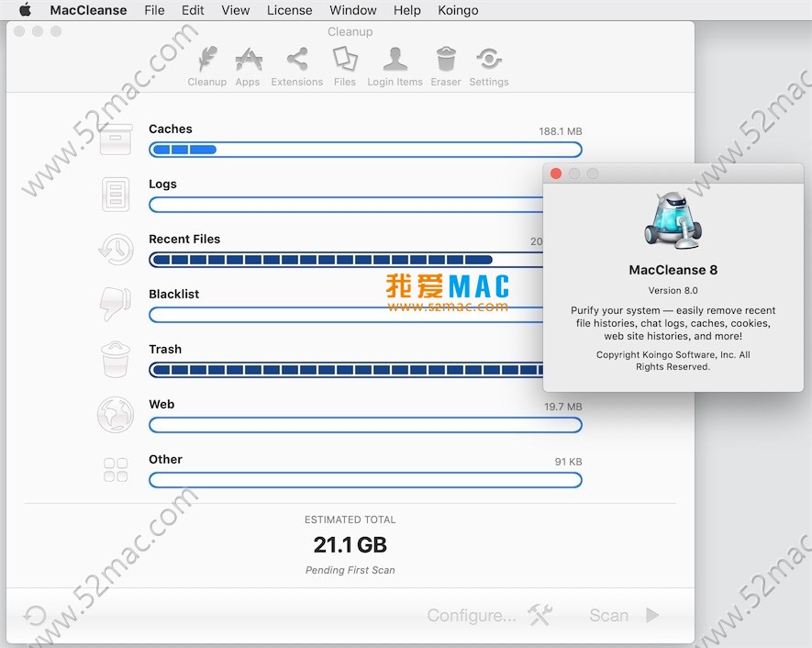Click the Web label

[161, 404]
